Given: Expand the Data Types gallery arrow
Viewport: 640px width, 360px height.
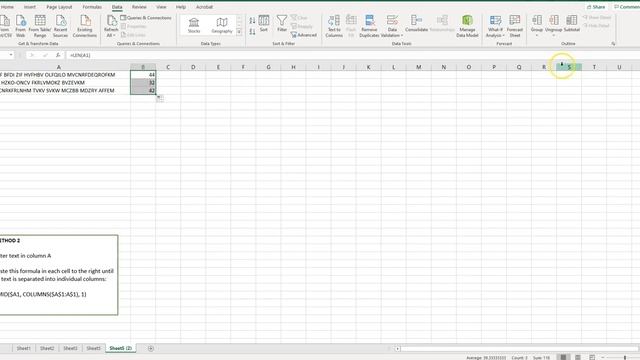Looking at the screenshot, I should pyautogui.click(x=239, y=32).
